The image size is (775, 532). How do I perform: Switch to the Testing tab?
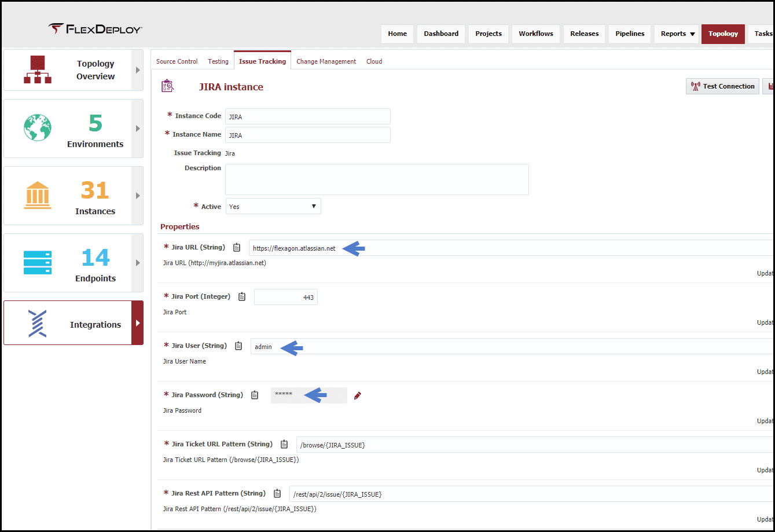click(x=218, y=61)
